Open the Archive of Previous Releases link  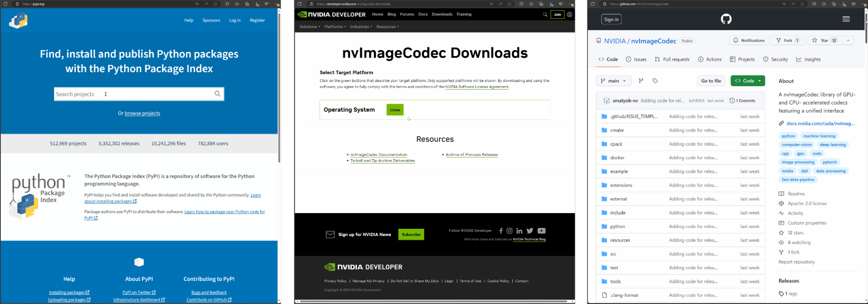[x=472, y=154]
